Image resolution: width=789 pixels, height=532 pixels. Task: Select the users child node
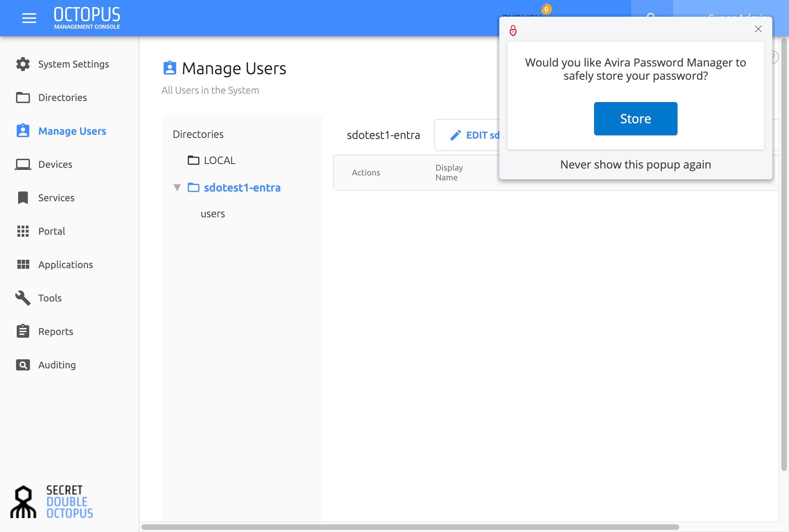213,213
